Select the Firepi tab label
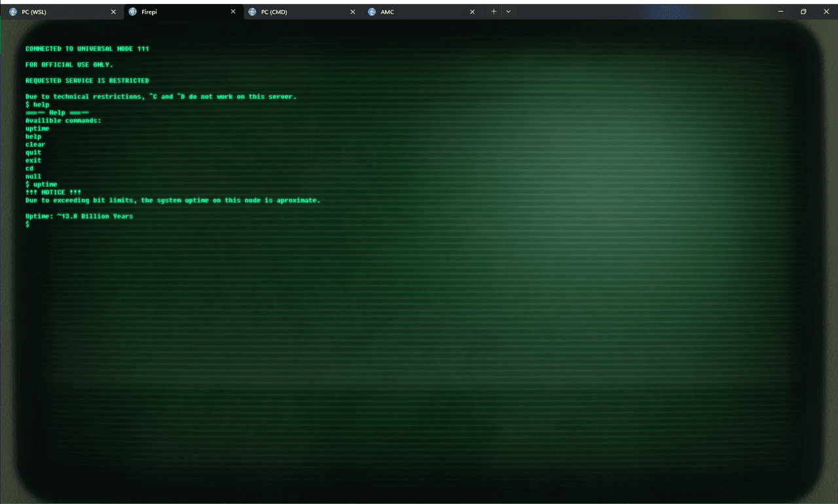The height and width of the screenshot is (504, 838). coord(149,12)
